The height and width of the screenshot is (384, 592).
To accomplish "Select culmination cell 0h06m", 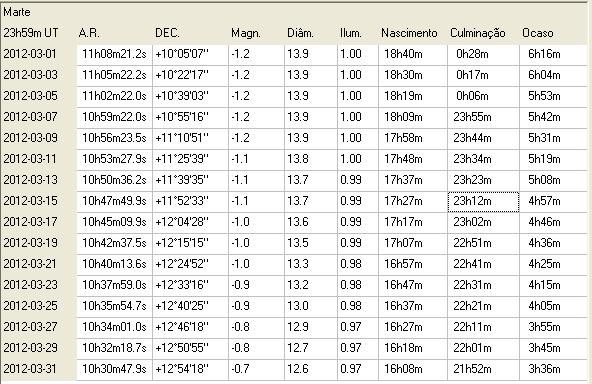I will coord(483,96).
